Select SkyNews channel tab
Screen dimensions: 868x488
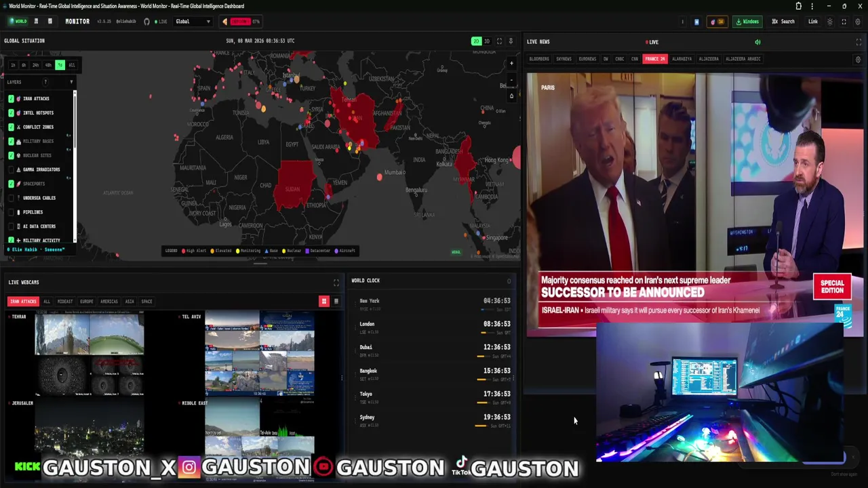tap(564, 59)
